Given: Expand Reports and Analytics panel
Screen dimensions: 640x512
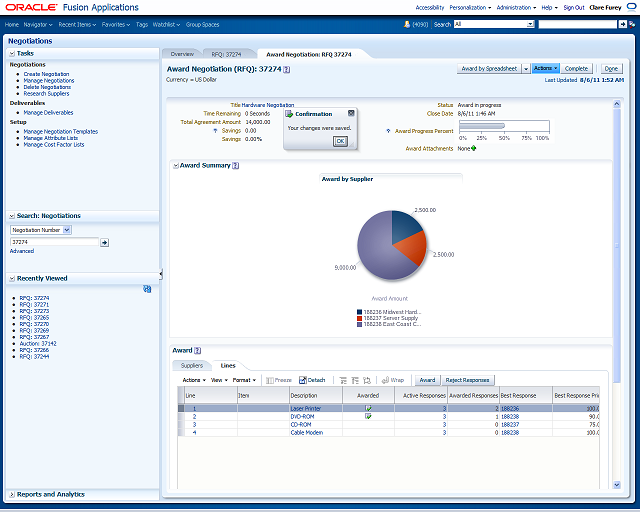Looking at the screenshot, I should 12,494.
